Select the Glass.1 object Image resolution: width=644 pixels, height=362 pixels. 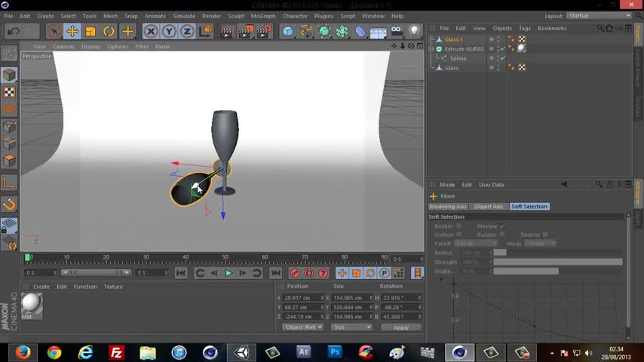click(x=453, y=39)
